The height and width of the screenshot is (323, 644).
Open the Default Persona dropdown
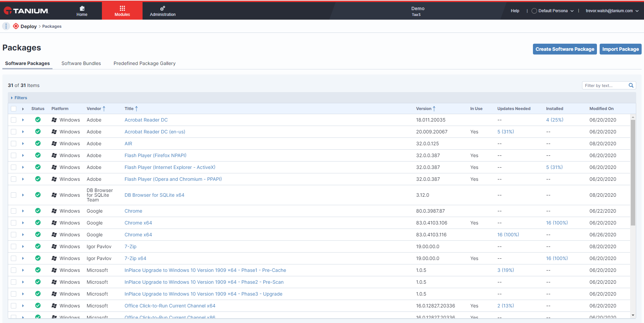553,11
